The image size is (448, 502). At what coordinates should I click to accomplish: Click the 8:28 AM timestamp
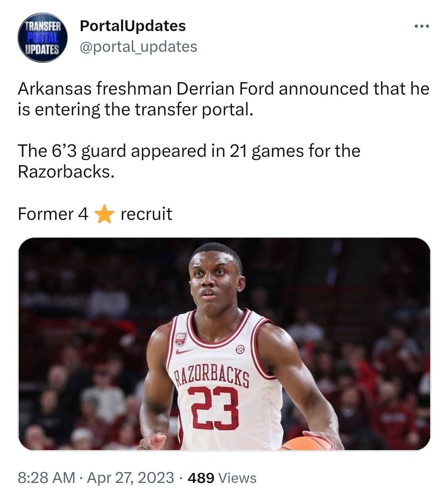coord(46,478)
